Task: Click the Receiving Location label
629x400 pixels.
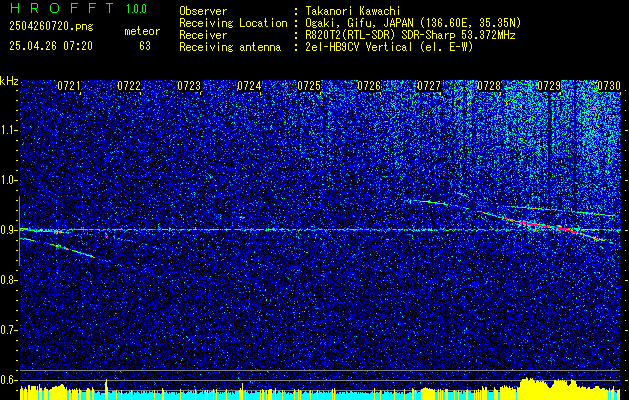Action: 233,23
